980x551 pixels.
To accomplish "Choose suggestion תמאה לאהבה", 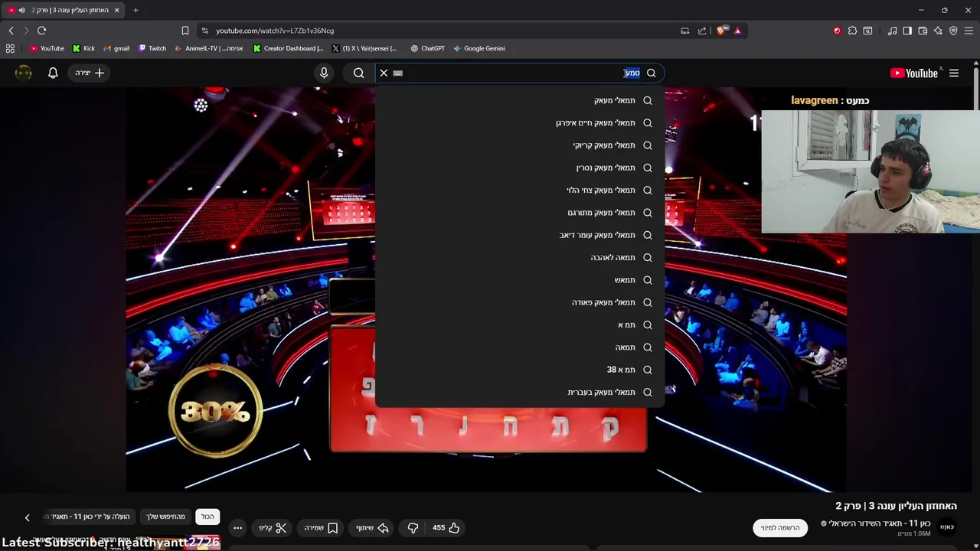I will [520, 257].
